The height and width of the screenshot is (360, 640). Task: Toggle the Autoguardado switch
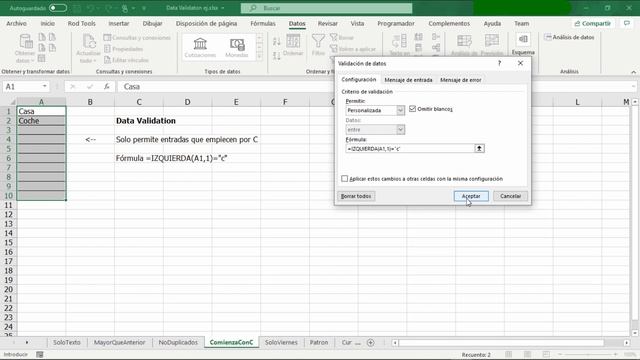click(58, 8)
